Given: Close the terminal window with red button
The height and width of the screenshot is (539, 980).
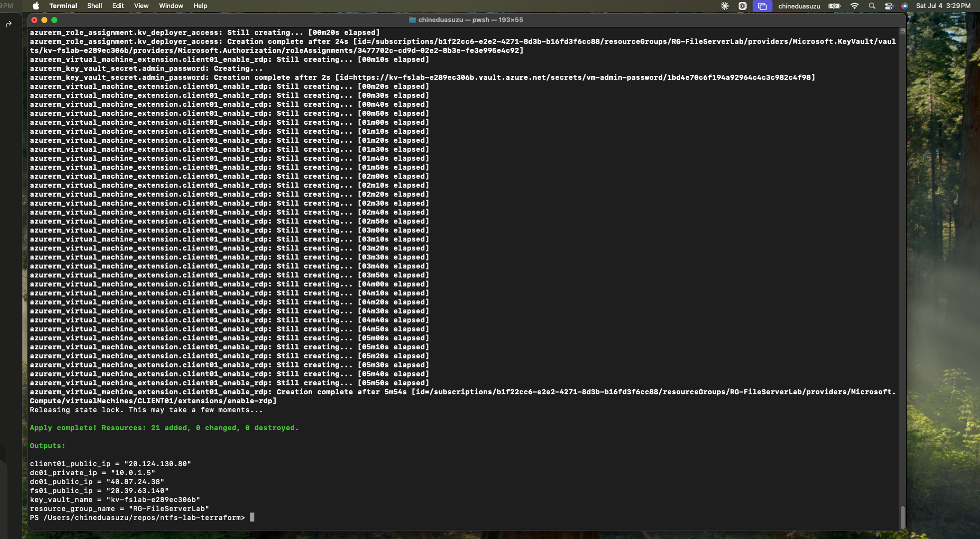Looking at the screenshot, I should (x=34, y=20).
